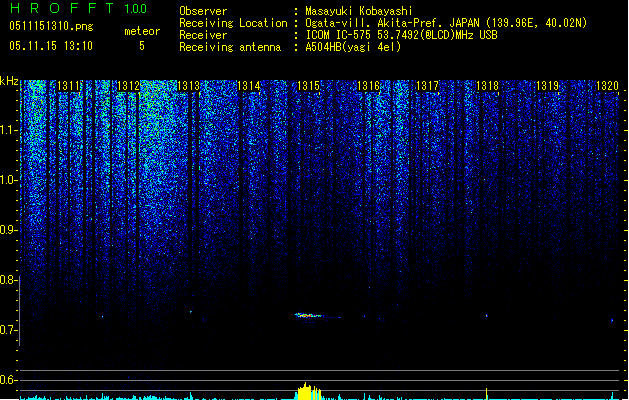Click the 1315 time marker
This screenshot has width=629, height=400.
click(308, 86)
